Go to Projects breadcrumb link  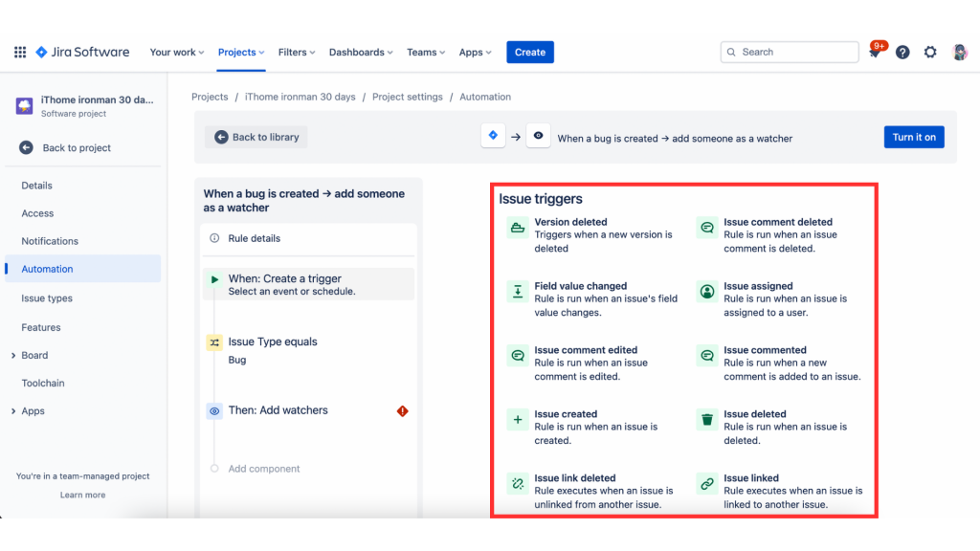210,97
